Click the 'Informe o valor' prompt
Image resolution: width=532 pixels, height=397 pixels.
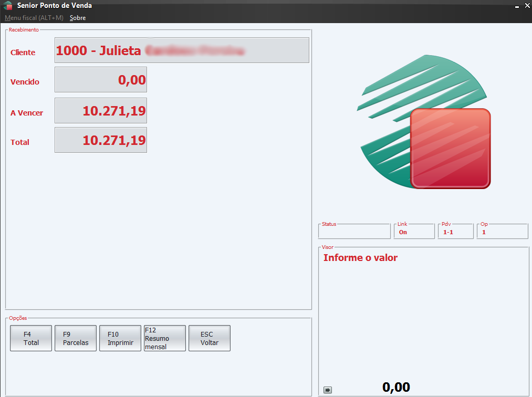pyautogui.click(x=360, y=257)
